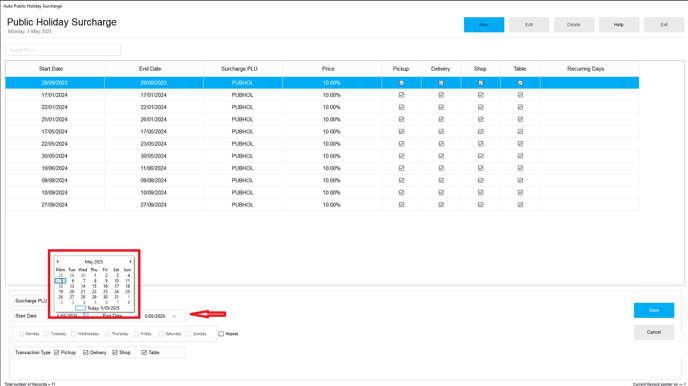Enable the Repeat checkbox
The height and width of the screenshot is (386, 688).
coord(221,334)
